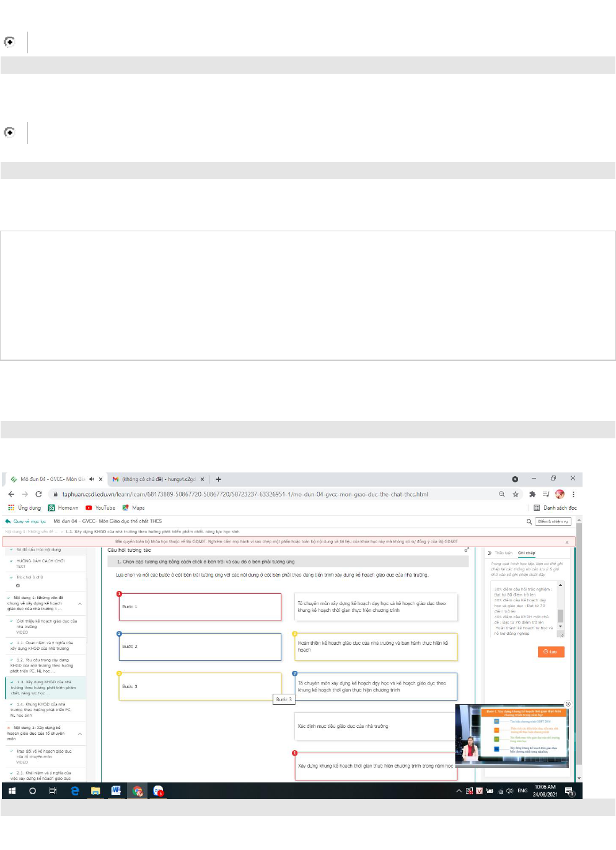The width and height of the screenshot is (616, 850).
Task: Select the first radio button at top
Action: (x=9, y=42)
